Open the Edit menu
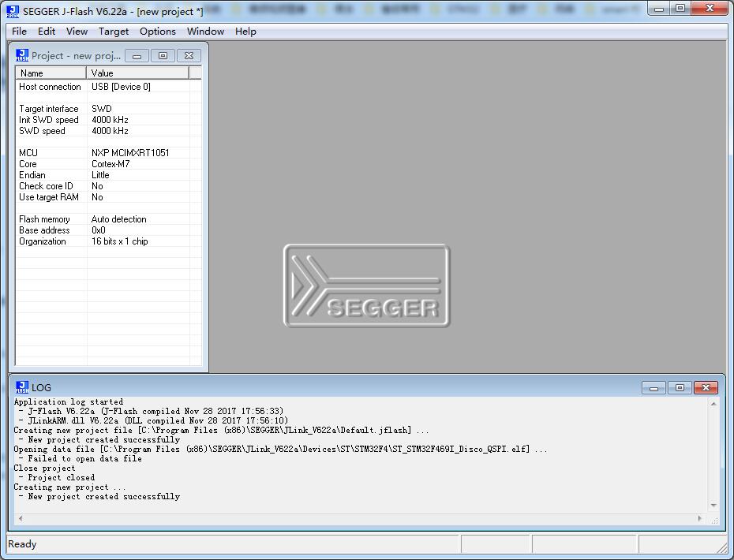The image size is (734, 560). click(47, 32)
